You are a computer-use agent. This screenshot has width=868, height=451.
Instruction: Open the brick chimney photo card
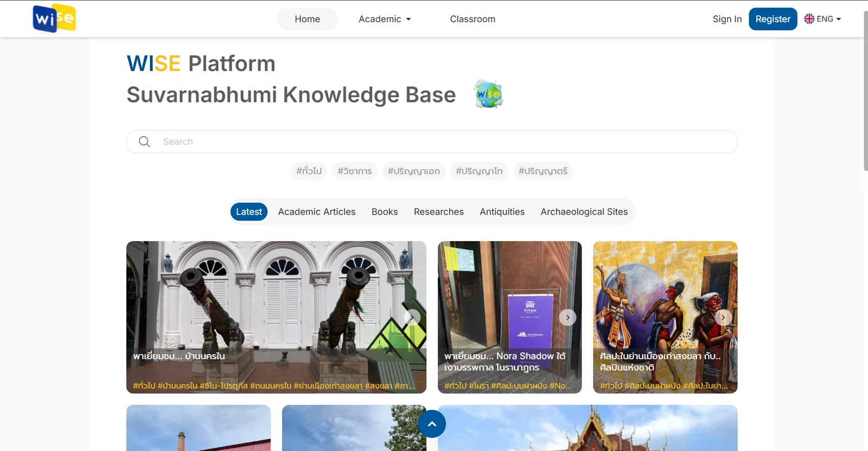(x=199, y=428)
